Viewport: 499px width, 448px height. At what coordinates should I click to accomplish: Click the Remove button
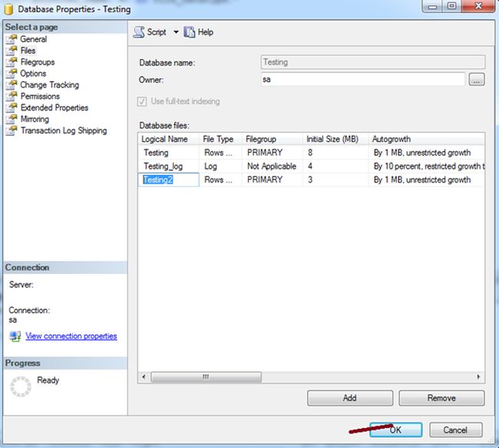(441, 398)
